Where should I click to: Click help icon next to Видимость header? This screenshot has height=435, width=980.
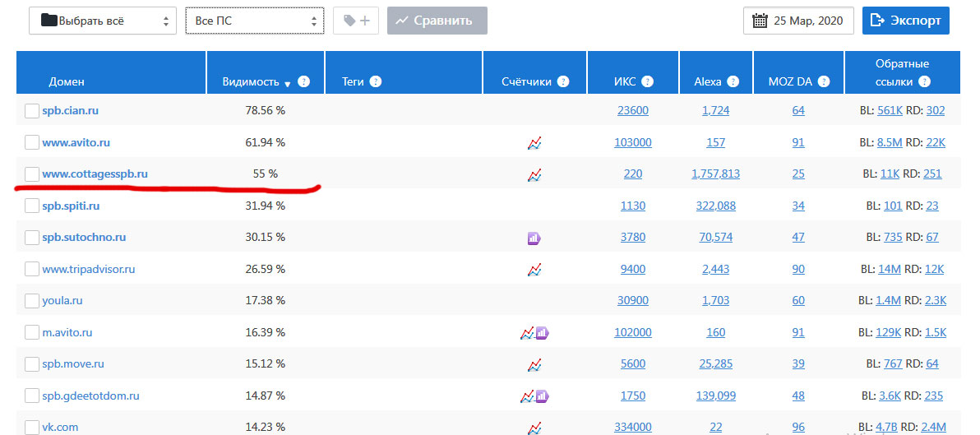[303, 81]
